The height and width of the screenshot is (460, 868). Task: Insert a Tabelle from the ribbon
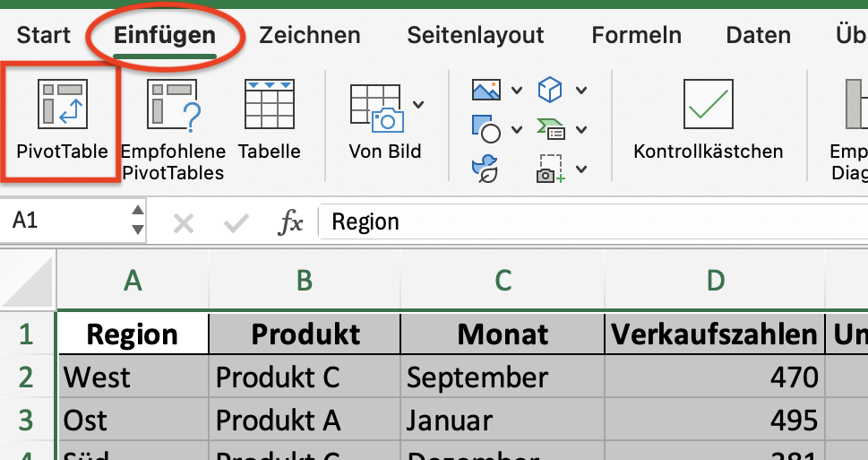[270, 120]
